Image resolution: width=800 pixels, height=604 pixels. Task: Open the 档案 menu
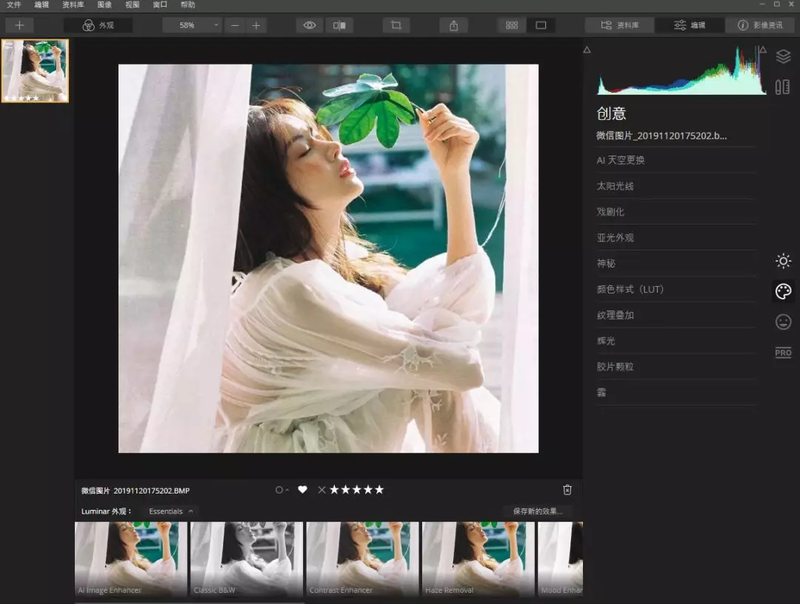[x=12, y=6]
